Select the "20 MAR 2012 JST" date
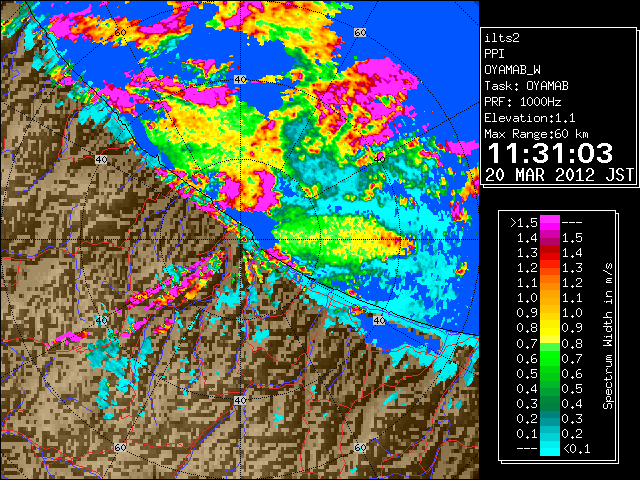The image size is (640, 480). pyautogui.click(x=559, y=175)
